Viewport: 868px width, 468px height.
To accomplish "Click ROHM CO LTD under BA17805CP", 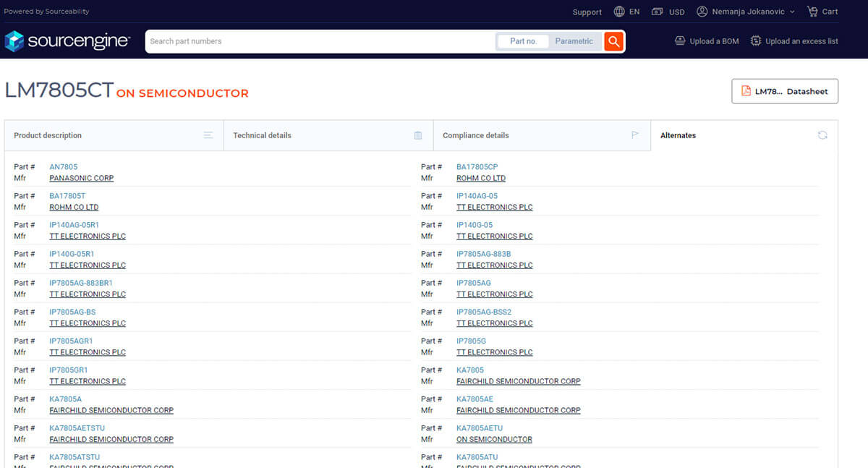I will pyautogui.click(x=481, y=178).
